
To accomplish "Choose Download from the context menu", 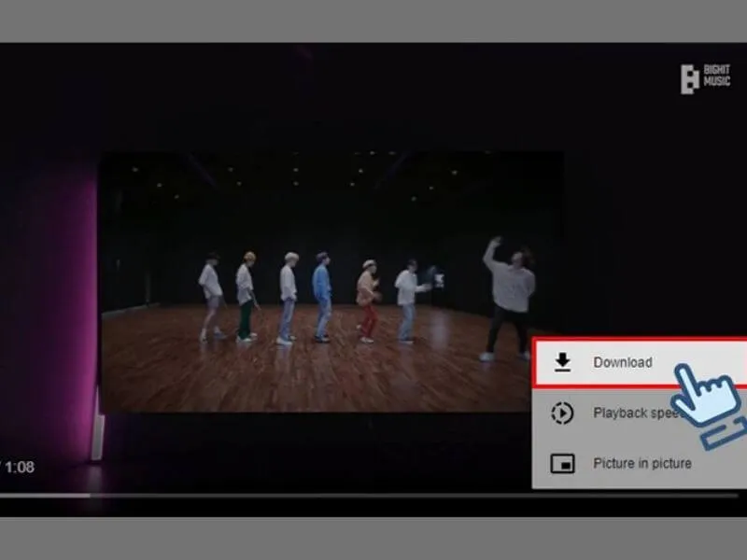I will (640, 362).
